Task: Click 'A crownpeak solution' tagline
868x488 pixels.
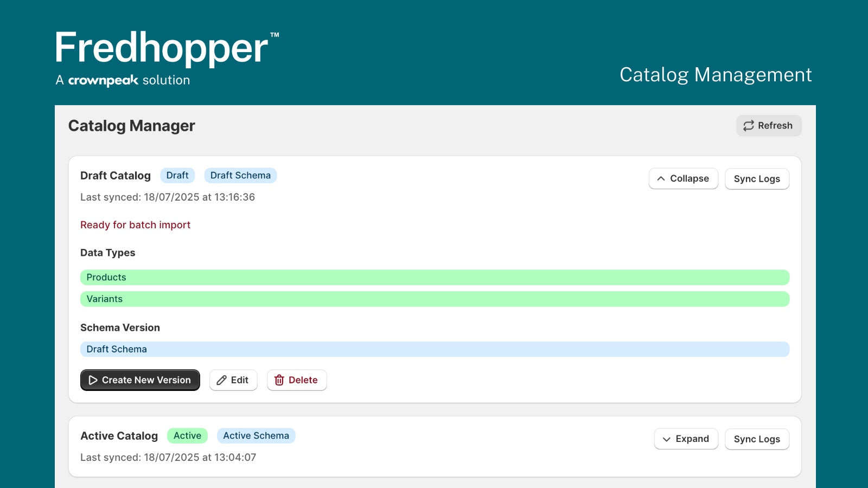Action: 123,80
